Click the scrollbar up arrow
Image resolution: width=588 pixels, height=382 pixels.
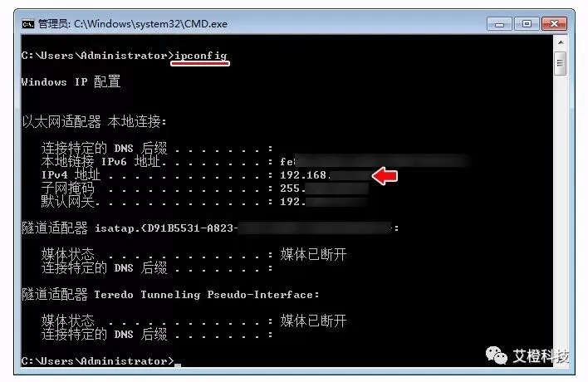[561, 42]
